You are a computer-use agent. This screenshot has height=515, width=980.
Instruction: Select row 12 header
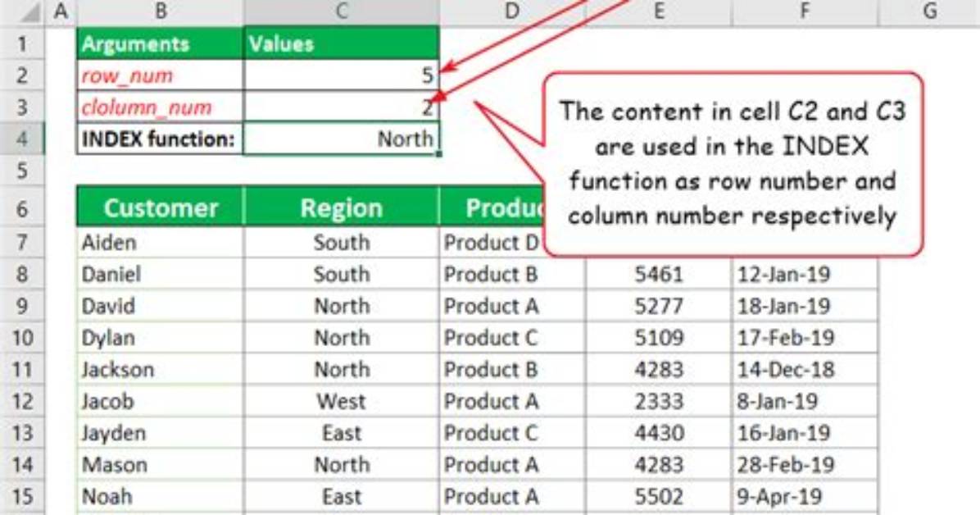point(22,401)
